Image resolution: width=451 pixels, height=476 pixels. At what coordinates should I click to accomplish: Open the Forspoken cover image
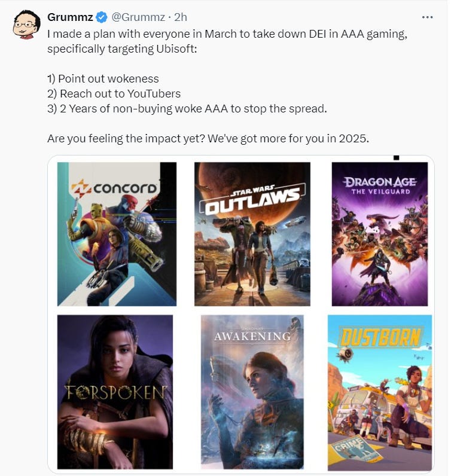(x=115, y=392)
